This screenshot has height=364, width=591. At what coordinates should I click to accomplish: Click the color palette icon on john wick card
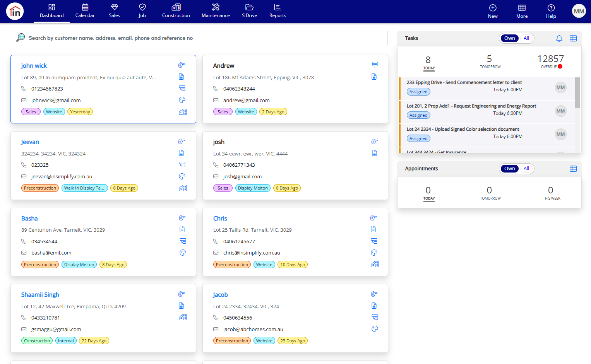coord(182,100)
